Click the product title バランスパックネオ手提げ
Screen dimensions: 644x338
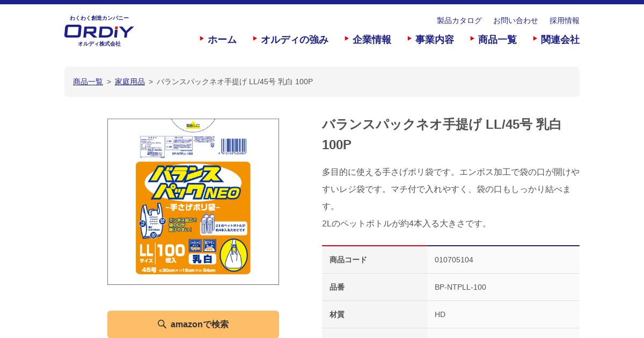442,134
